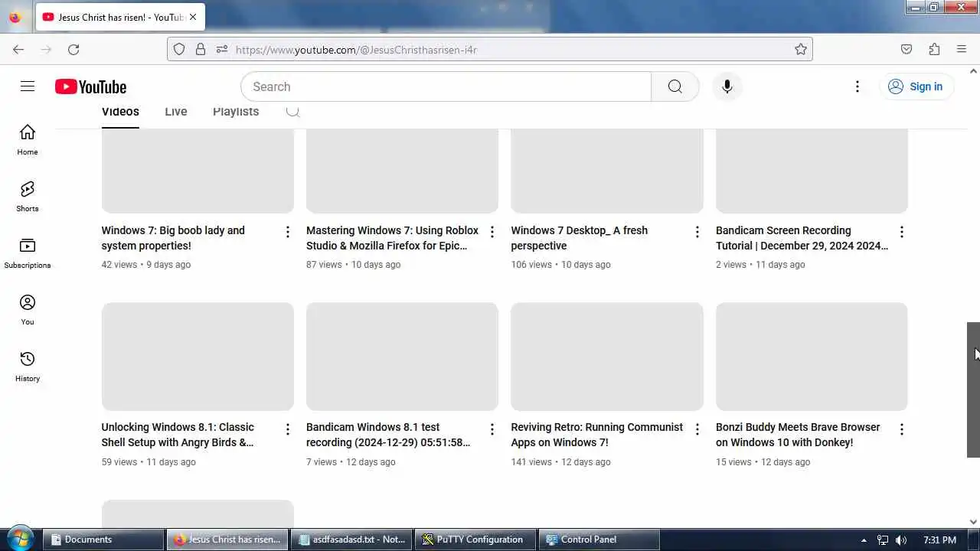This screenshot has width=980, height=551.
Task: Open options for Unlocking Windows 8.1 video
Action: (x=288, y=429)
